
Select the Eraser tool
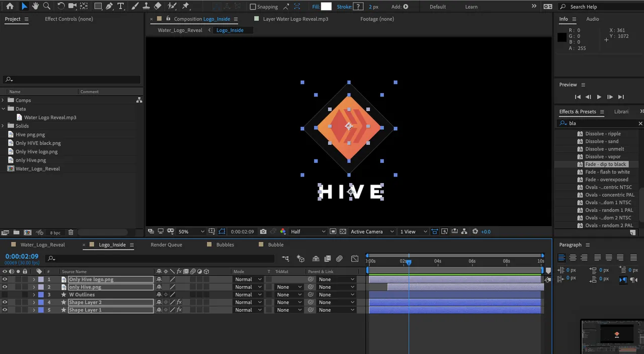coord(157,7)
